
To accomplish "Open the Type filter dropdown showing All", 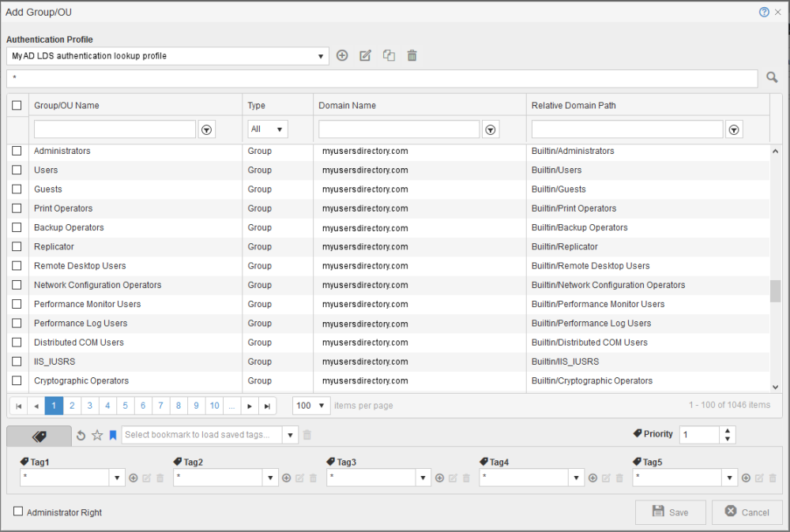I will (x=268, y=129).
